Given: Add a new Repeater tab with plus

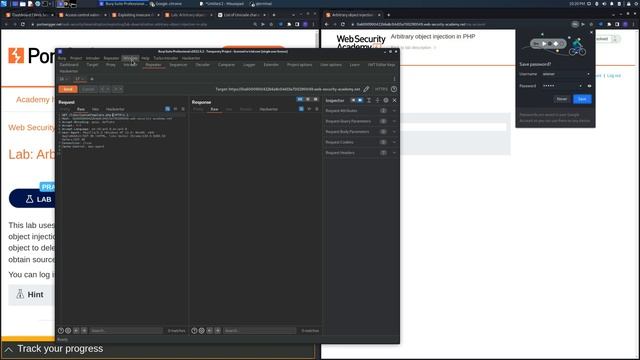Looking at the screenshot, I should tap(92, 79).
